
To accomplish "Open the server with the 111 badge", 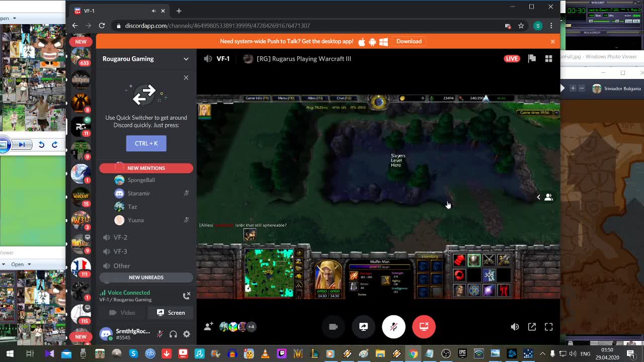I will (x=80, y=267).
